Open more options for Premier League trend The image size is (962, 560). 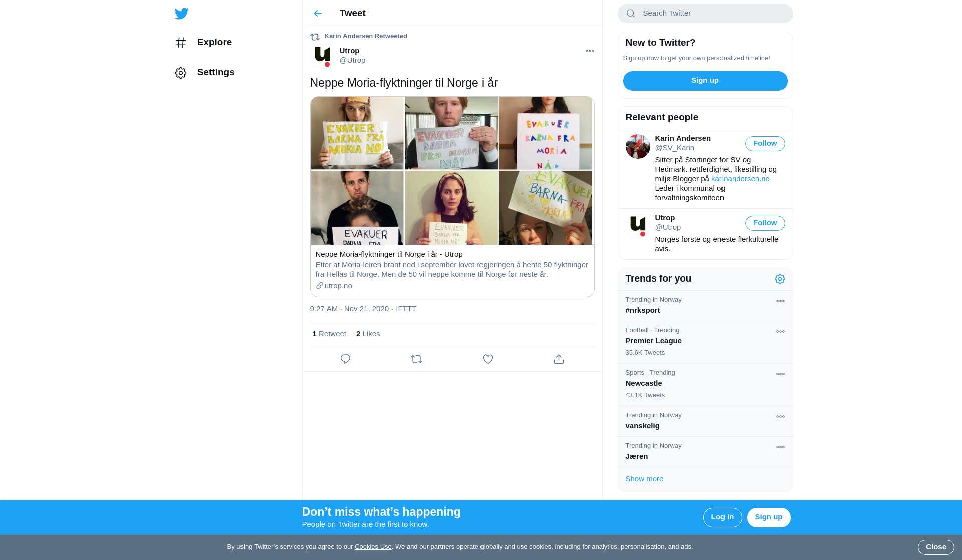click(x=780, y=332)
